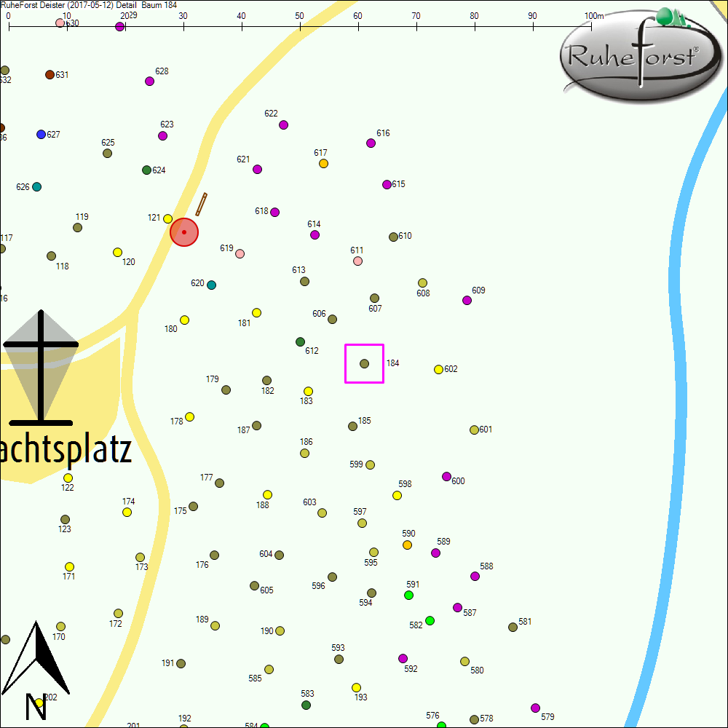Screen dimensions: 728x728
Task: Click the orange tree marker 590
Action: tap(408, 543)
